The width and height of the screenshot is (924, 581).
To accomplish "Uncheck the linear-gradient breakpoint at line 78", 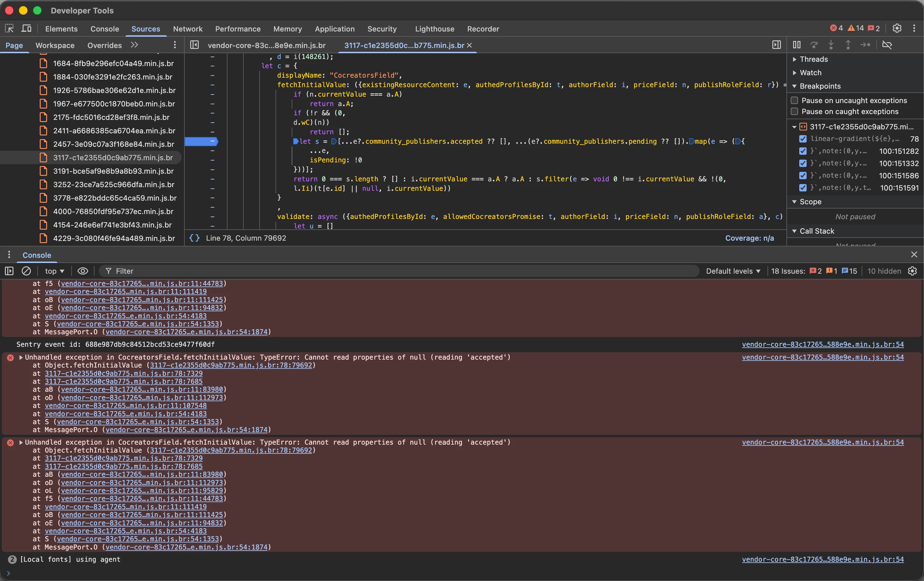I will (802, 139).
